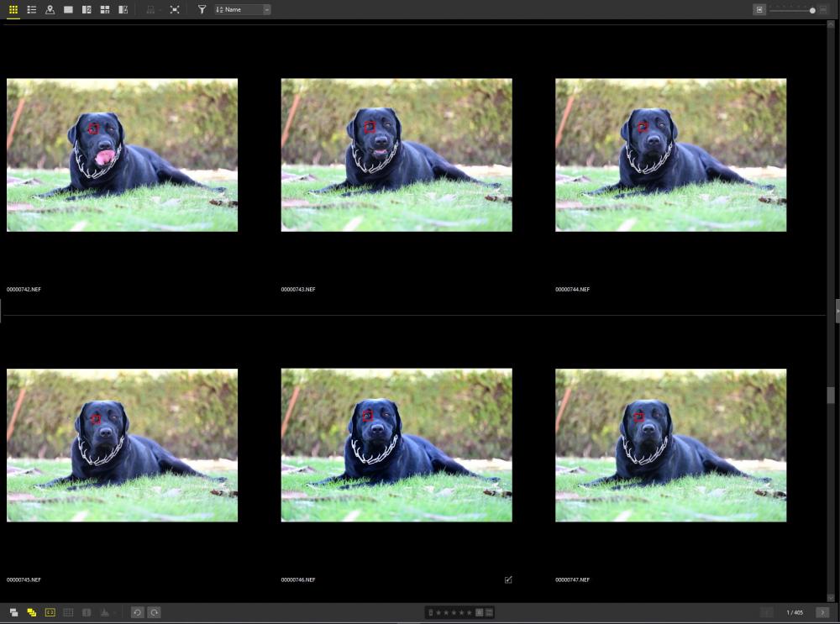This screenshot has height=624, width=840.
Task: Click the thumbnail size slider handle
Action: pyautogui.click(x=812, y=10)
